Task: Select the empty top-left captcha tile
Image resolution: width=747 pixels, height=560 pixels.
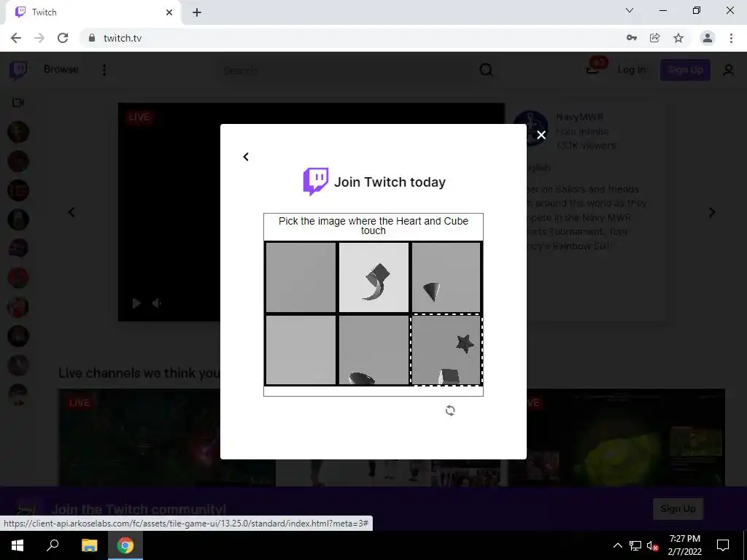Action: pos(301,276)
